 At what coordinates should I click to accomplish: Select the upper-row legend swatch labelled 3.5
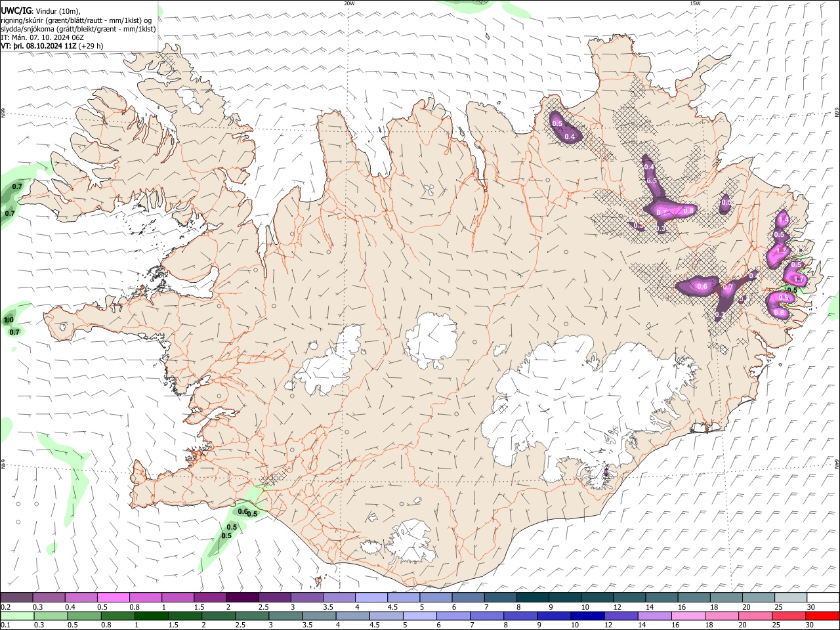[339, 597]
